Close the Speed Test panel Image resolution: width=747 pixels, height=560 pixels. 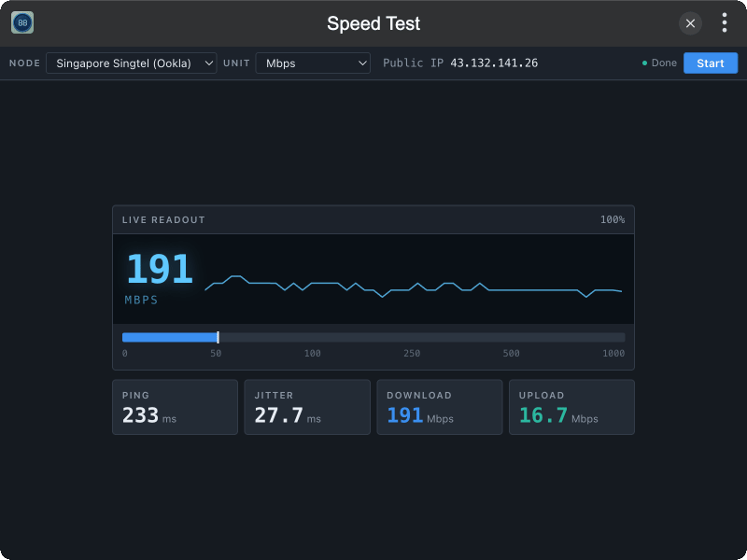[x=690, y=22]
